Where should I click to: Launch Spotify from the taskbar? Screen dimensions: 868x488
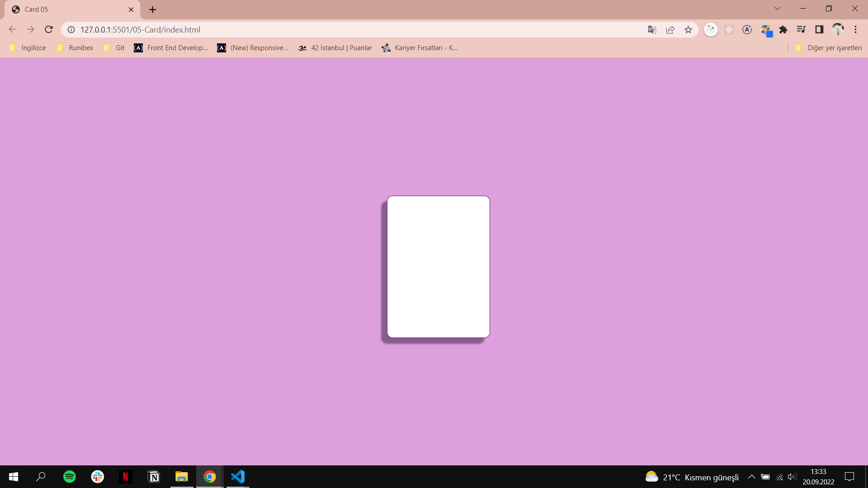[69, 477]
